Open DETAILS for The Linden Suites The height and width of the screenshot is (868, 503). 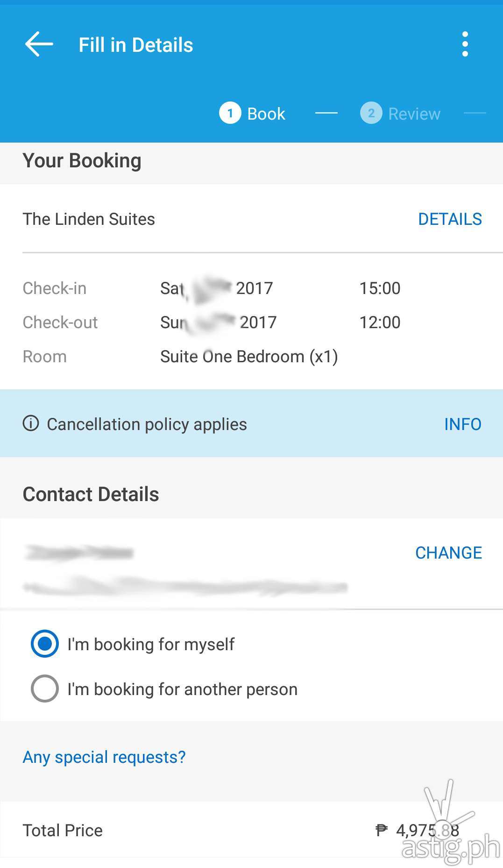[x=450, y=219]
